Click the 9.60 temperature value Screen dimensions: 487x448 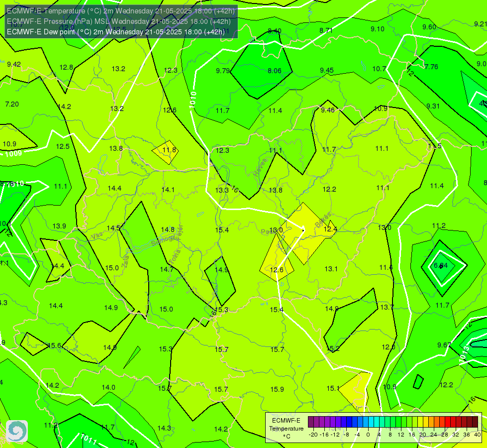coord(429,27)
